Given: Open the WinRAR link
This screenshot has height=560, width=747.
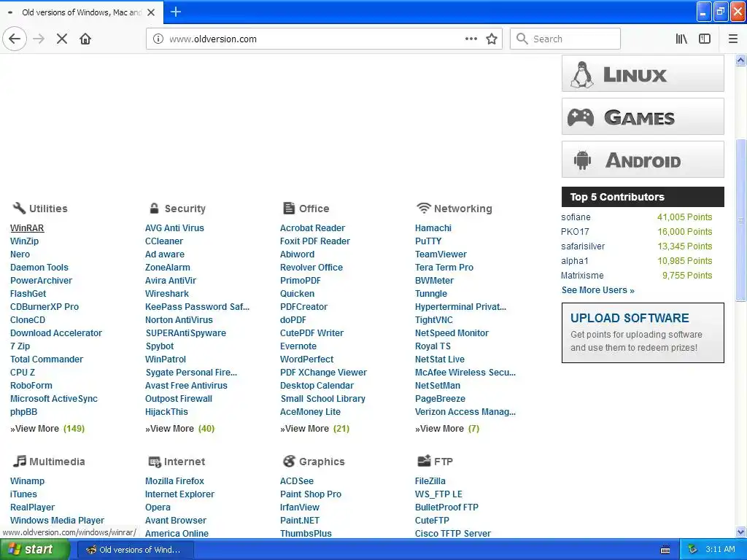Looking at the screenshot, I should point(27,228).
